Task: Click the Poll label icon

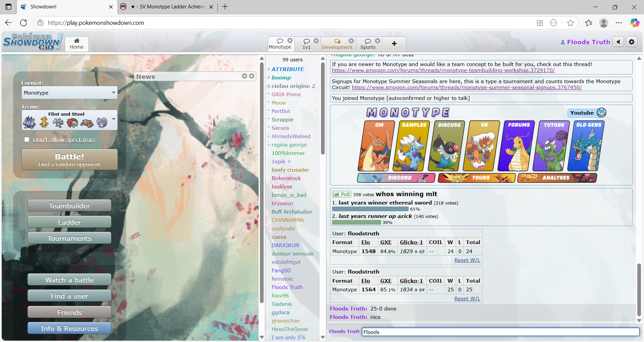Action: pos(341,194)
